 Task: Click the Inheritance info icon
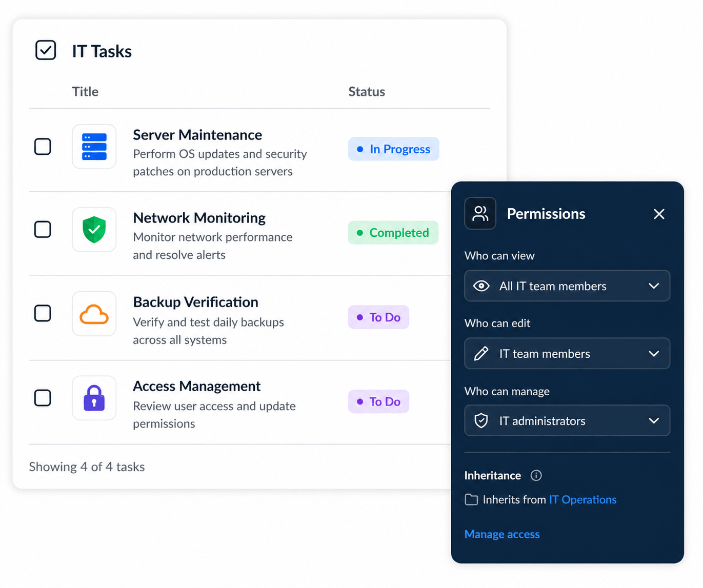coord(536,475)
